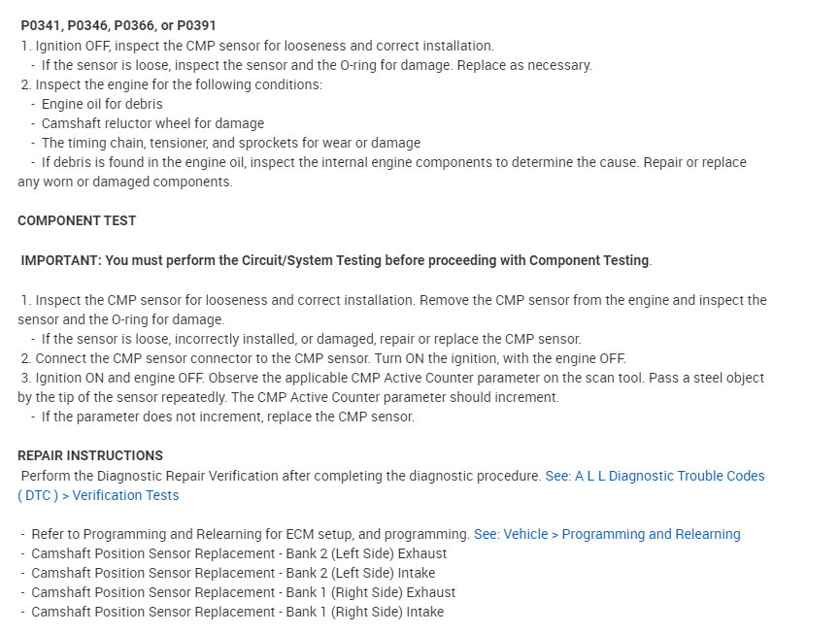Click the 'Connect the CMP sensor connector' step
This screenshot has height=634, width=840.
[x=323, y=358]
